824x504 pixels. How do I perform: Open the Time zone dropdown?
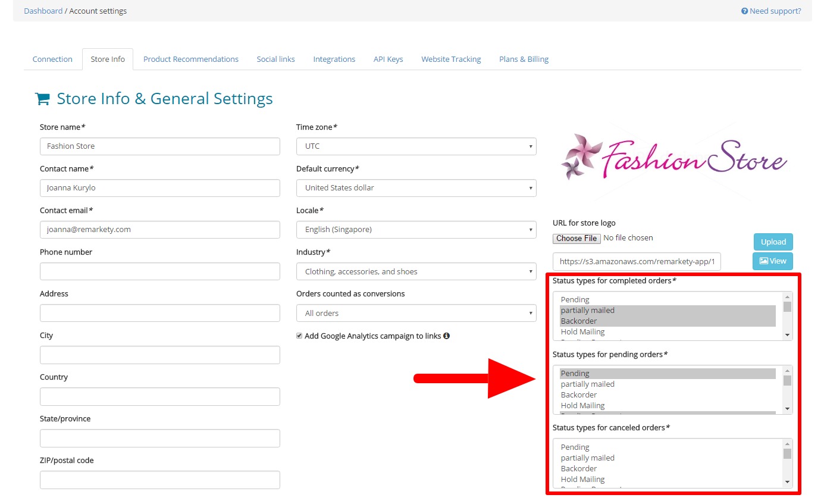(x=416, y=146)
